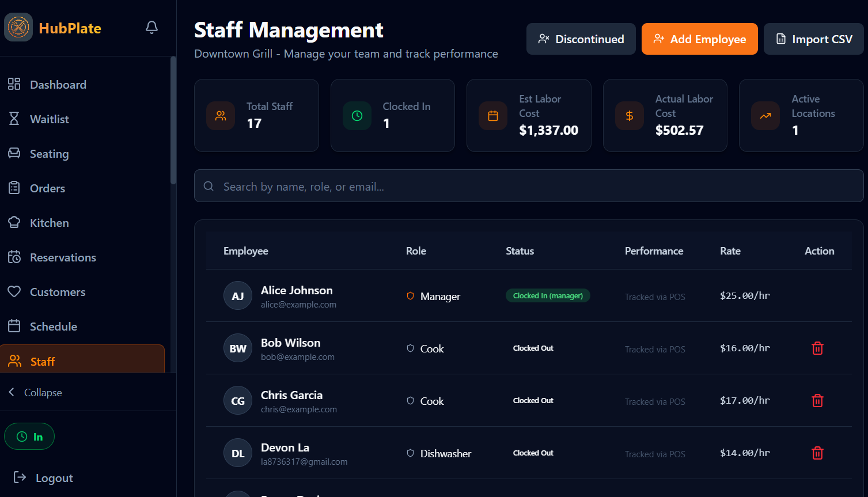
Task: Click Chris Garcia's Cook shield icon
Action: (x=410, y=401)
